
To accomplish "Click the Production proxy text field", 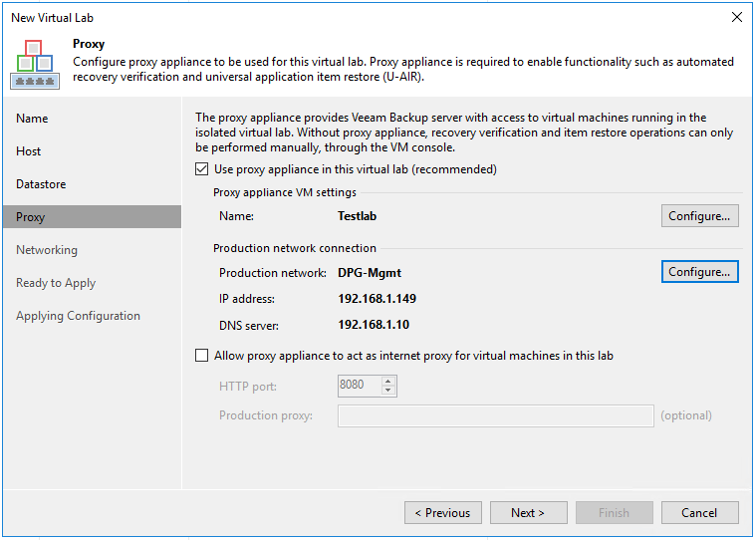I will click(x=495, y=415).
